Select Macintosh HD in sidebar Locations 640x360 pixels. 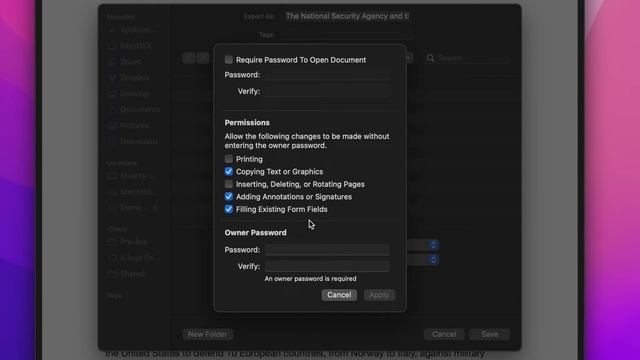(131, 191)
